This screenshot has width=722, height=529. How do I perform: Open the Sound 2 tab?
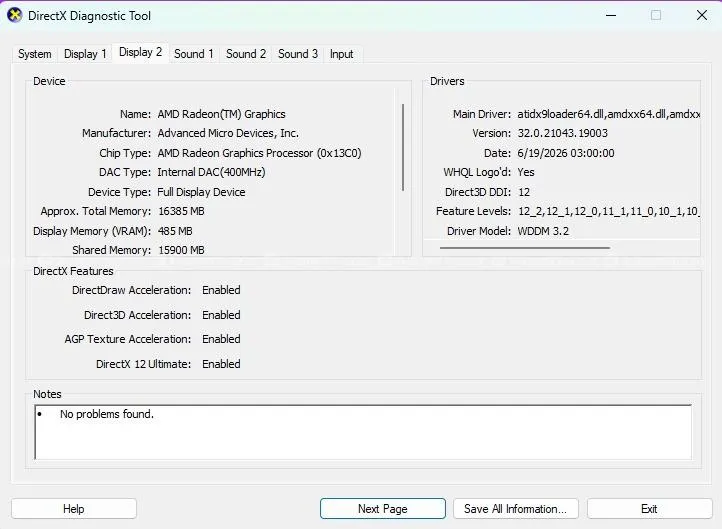point(246,54)
